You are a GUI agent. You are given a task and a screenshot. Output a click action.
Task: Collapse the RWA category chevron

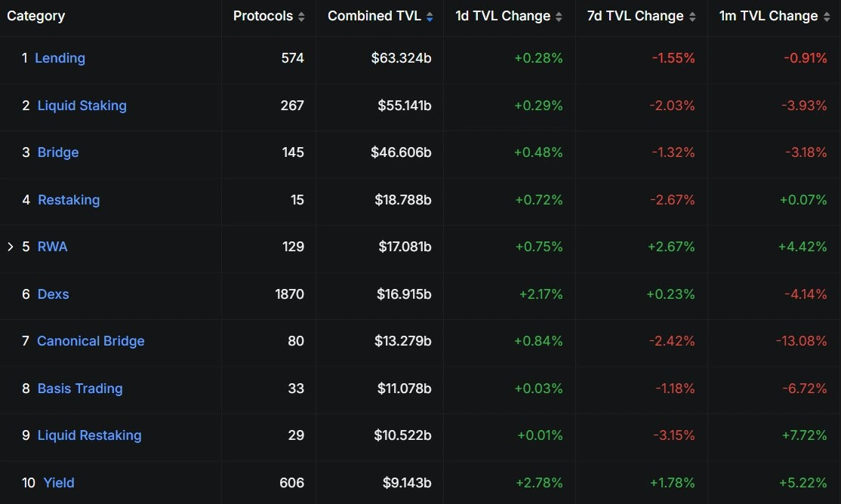click(9, 246)
